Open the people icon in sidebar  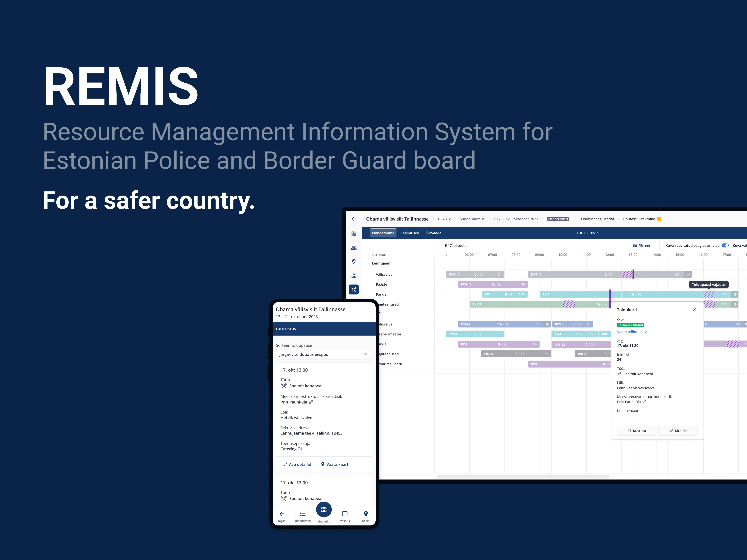click(354, 248)
